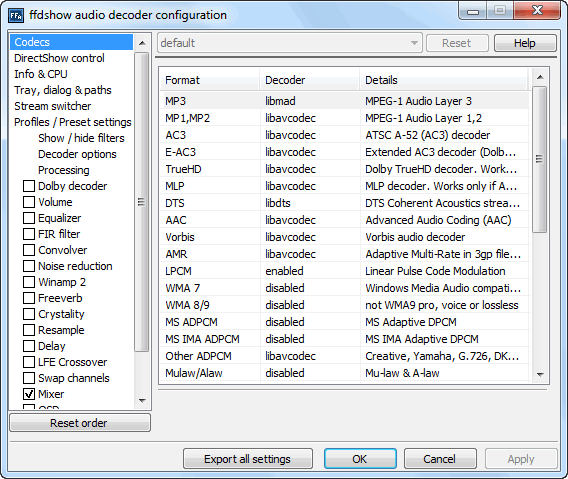The image size is (568, 479).
Task: Select the MP1,MP2 format row
Action: click(x=344, y=118)
